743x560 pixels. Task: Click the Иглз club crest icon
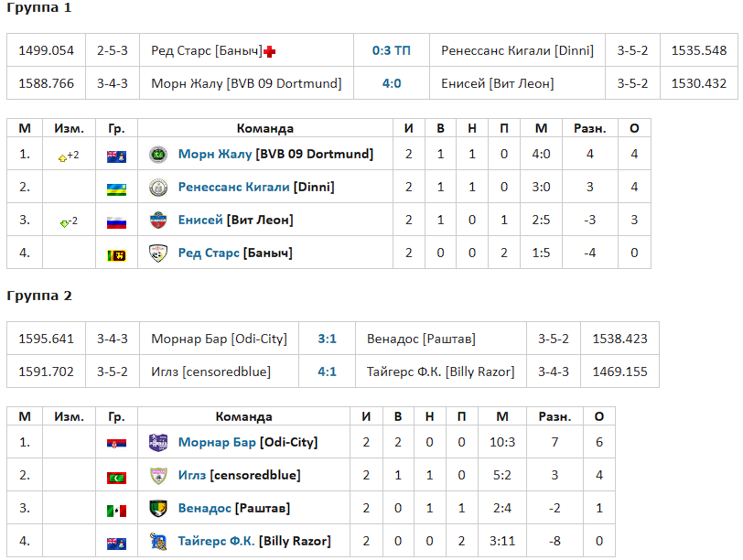pos(157,475)
